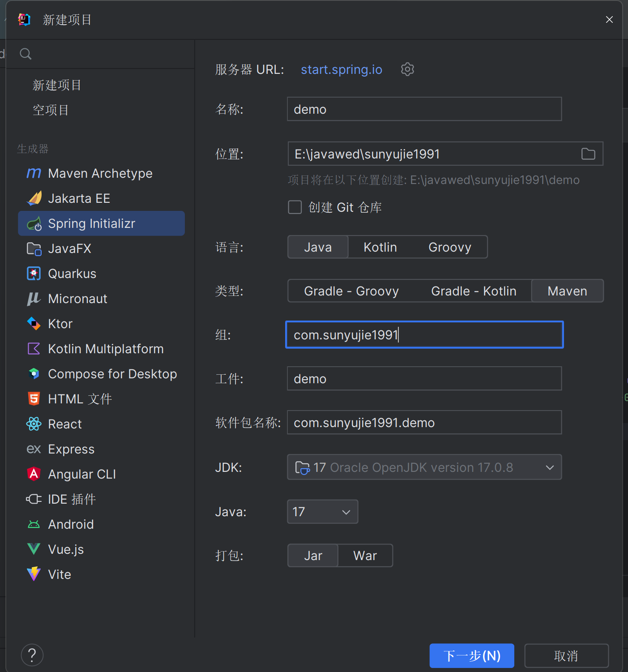Select the Vue.js generator
The height and width of the screenshot is (672, 628).
pyautogui.click(x=66, y=549)
